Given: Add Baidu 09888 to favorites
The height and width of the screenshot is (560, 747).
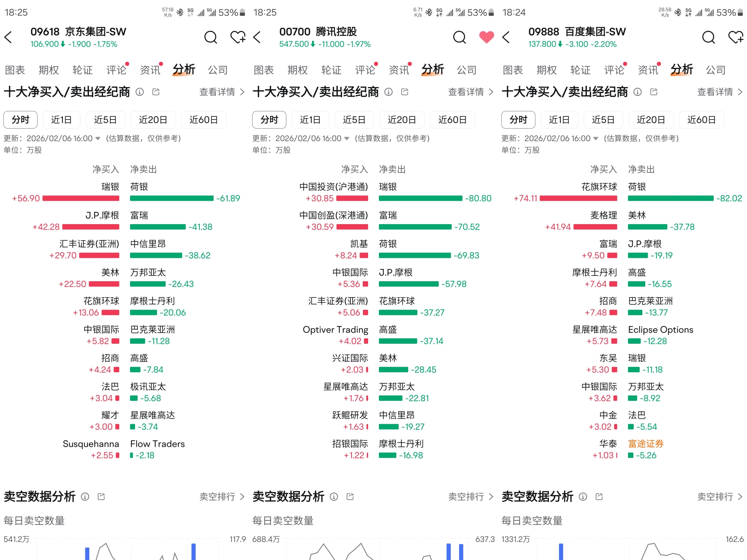Looking at the screenshot, I should pos(735,37).
